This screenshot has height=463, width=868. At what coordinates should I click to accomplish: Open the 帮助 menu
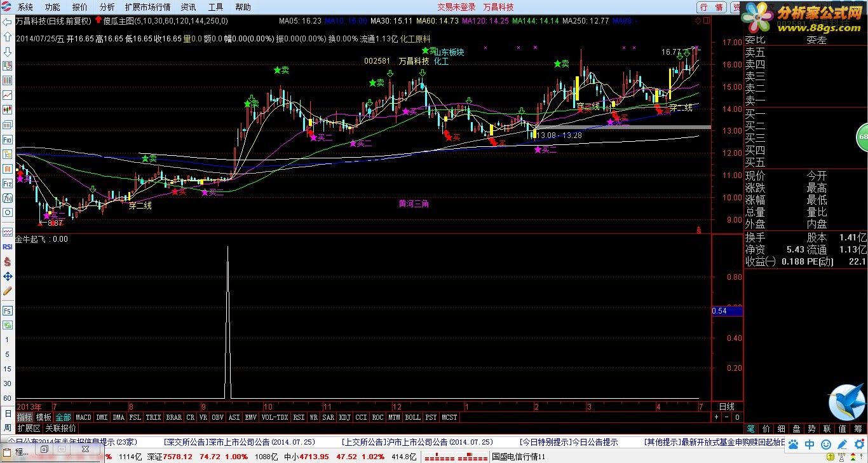(x=243, y=7)
